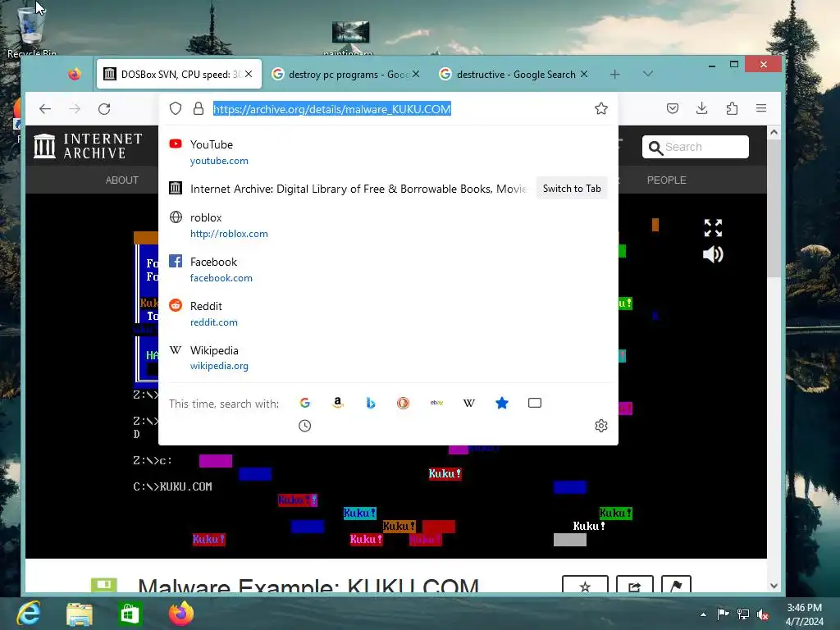Click the Internet Archive search box
This screenshot has height=630, width=840.
click(x=696, y=147)
